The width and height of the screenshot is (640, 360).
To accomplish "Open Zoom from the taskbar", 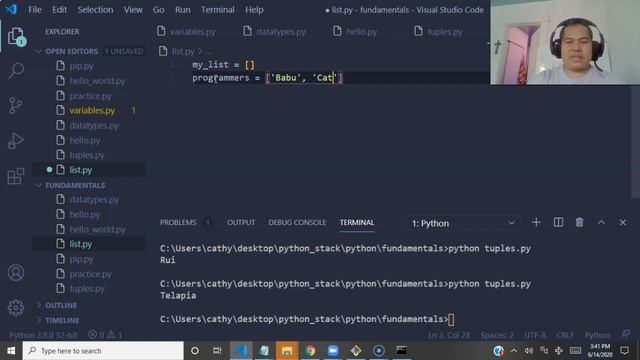I will tap(333, 351).
